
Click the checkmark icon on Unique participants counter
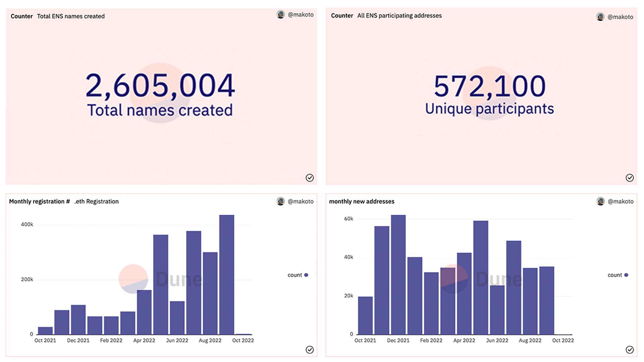pos(630,178)
